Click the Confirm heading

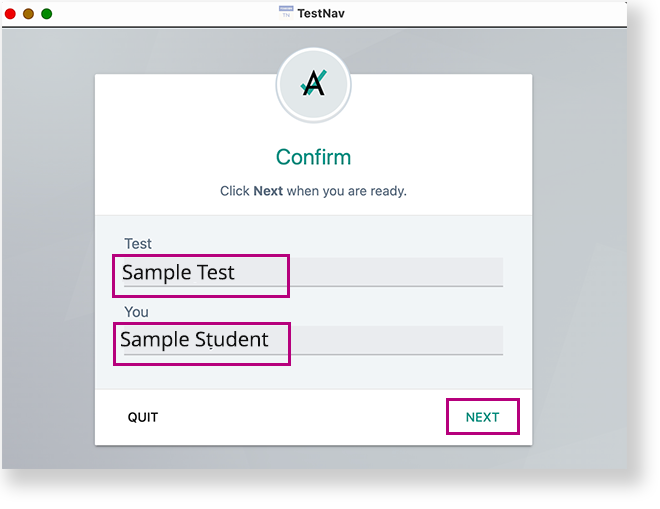click(313, 157)
